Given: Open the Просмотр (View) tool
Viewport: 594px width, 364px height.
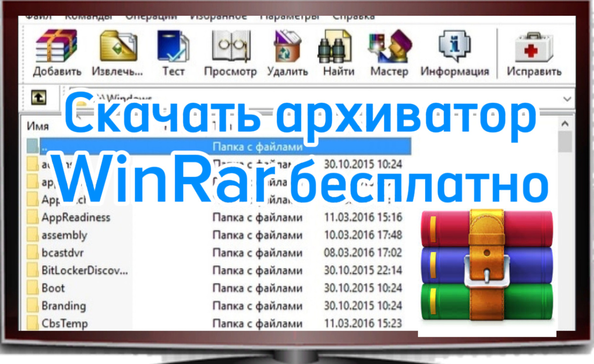Looking at the screenshot, I should tap(229, 49).
